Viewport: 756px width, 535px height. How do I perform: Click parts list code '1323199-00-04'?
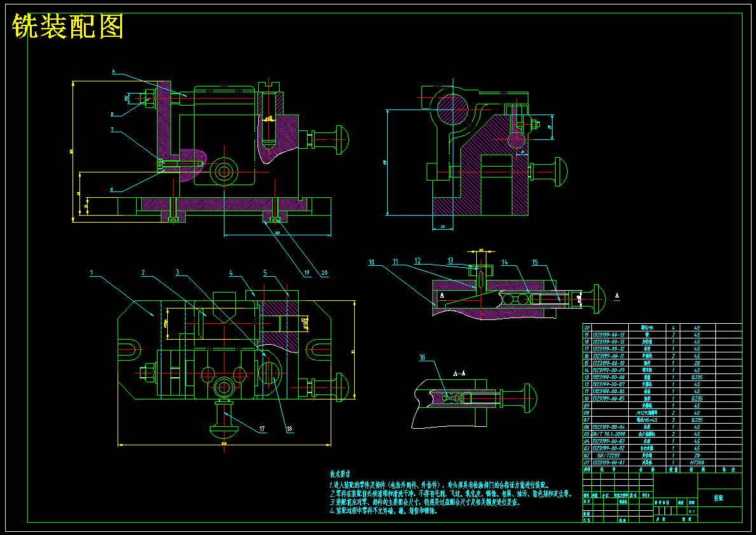coord(608,427)
